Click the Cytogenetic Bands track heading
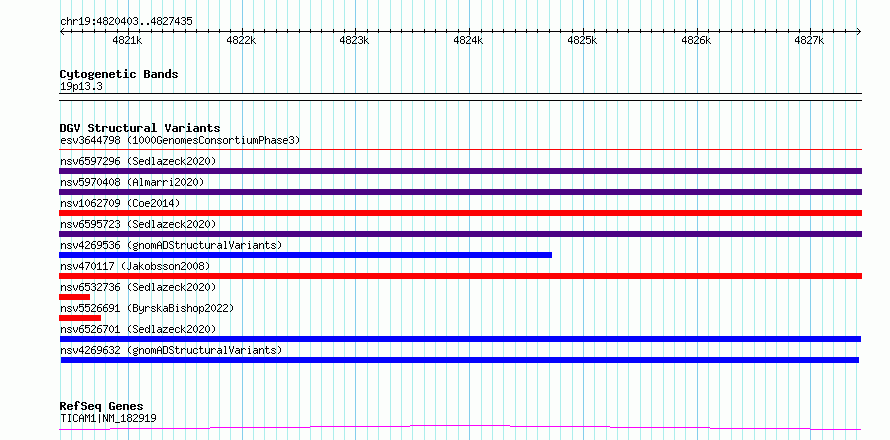Image resolution: width=890 pixels, height=440 pixels. (119, 74)
